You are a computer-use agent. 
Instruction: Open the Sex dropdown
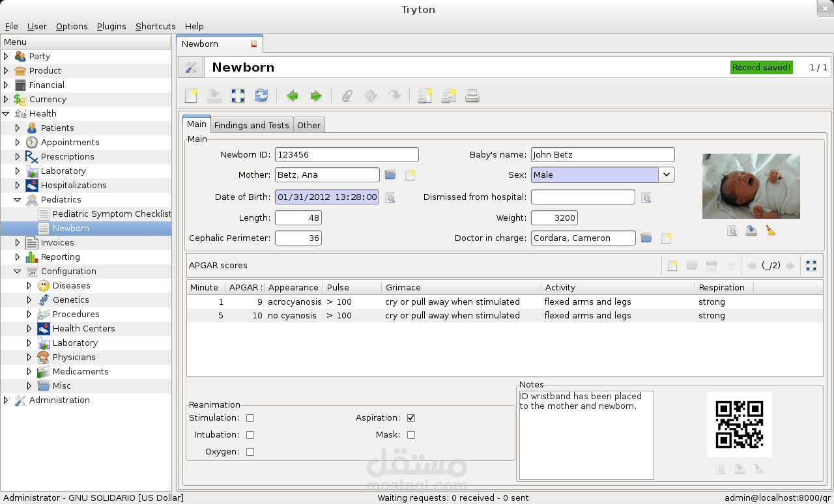click(666, 175)
